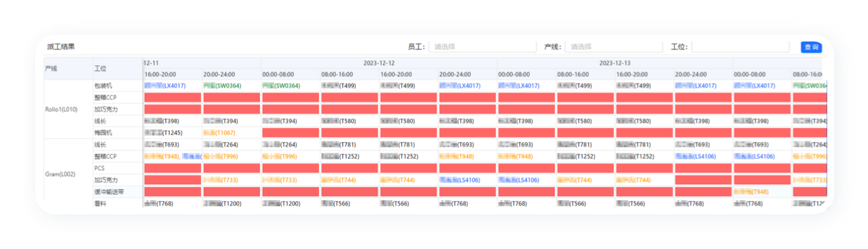Click the 看料 station row label
868x249 pixels.
[101, 203]
